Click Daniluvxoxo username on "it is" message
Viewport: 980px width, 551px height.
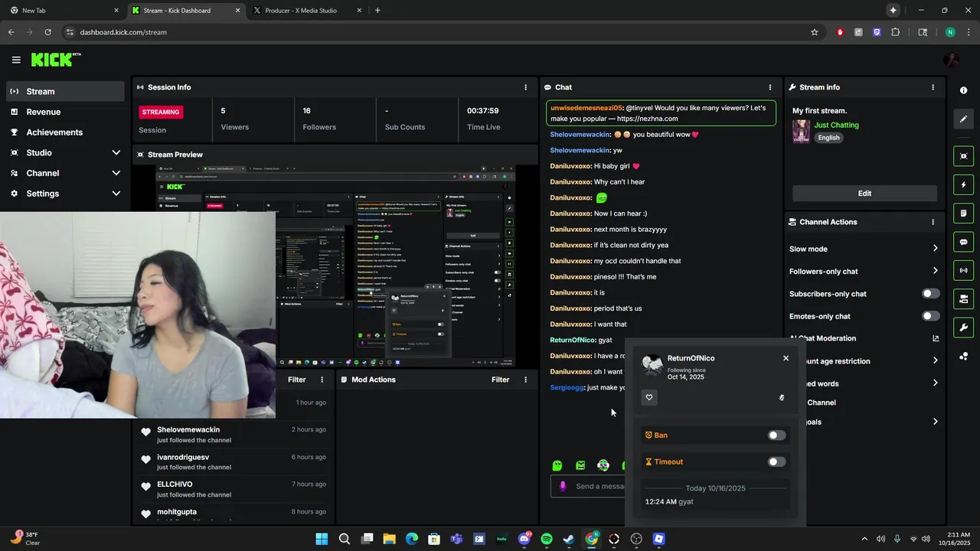pos(570,292)
